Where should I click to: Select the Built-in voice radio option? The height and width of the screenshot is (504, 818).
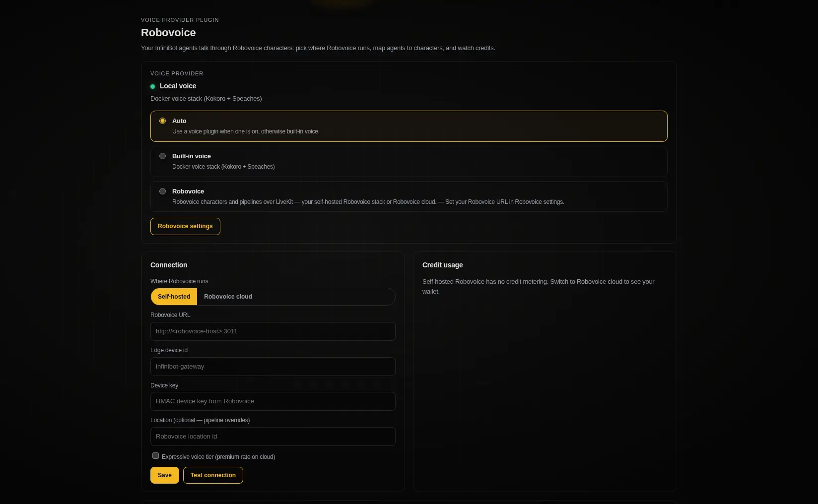[162, 156]
